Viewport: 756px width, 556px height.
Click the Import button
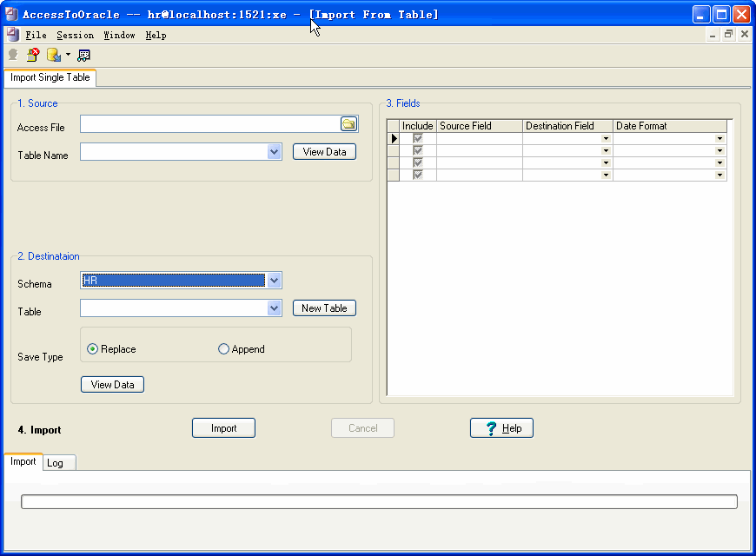tap(223, 428)
